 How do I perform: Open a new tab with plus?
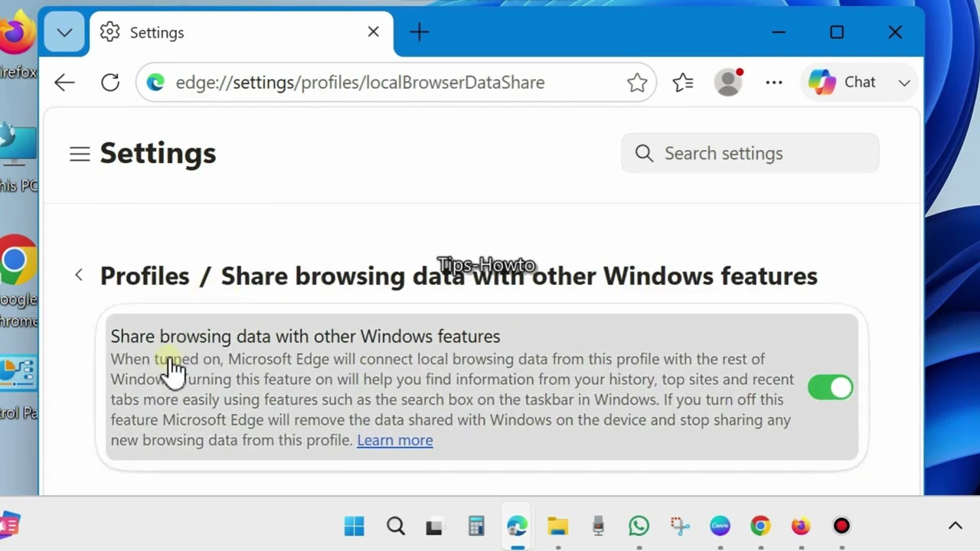click(x=419, y=32)
